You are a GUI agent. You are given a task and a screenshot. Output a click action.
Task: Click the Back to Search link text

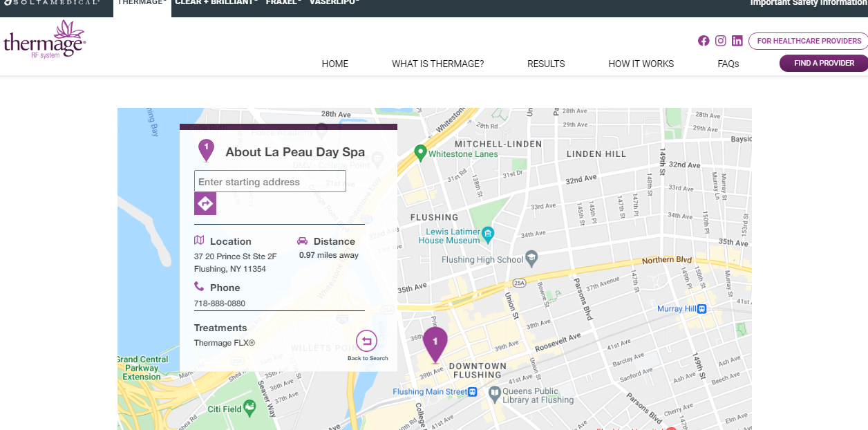368,358
